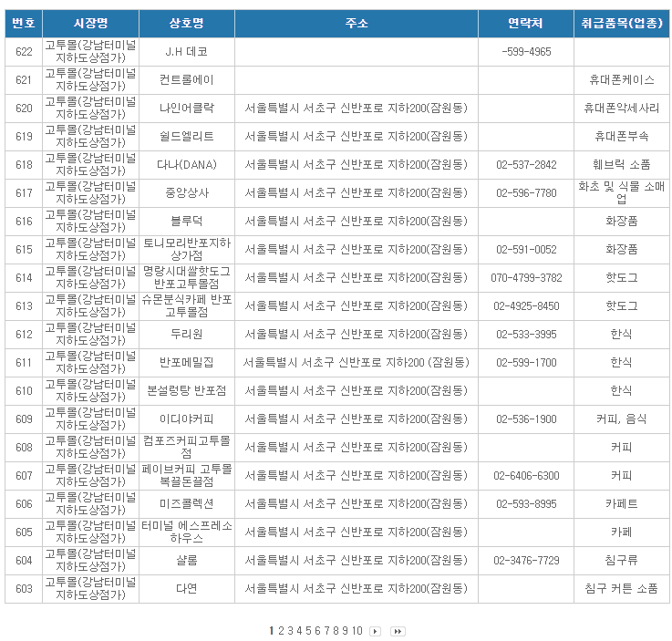The image size is (672, 641).
Task: Select current page 1 in pagination
Action: (272, 631)
